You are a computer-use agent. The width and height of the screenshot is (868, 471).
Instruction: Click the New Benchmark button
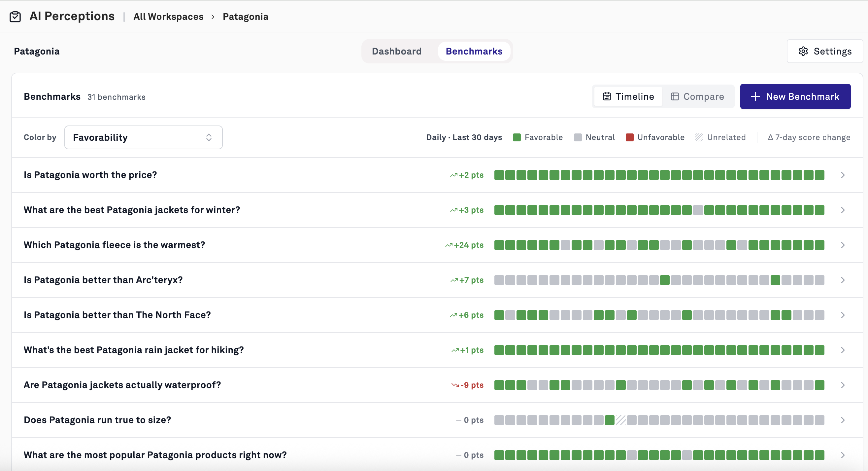(795, 96)
